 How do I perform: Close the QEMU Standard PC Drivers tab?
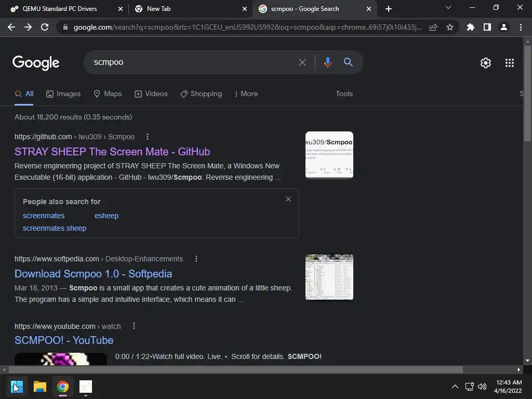coord(121,9)
